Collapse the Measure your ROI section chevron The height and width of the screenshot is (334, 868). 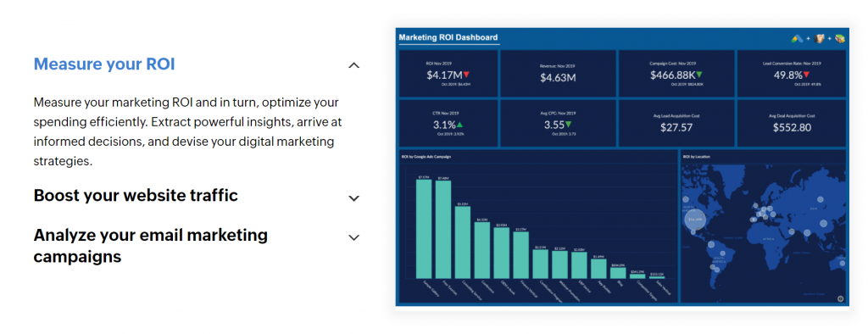coord(353,65)
